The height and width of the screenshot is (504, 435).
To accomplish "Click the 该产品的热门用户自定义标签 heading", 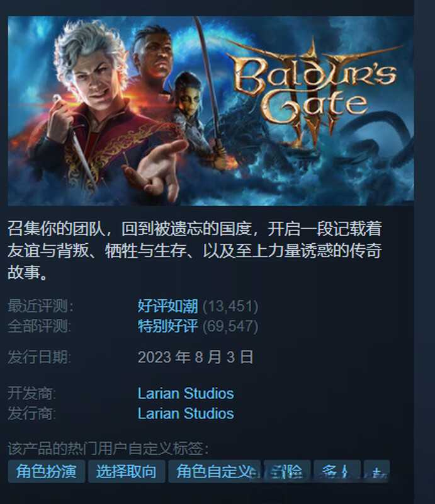I will 108,449.
